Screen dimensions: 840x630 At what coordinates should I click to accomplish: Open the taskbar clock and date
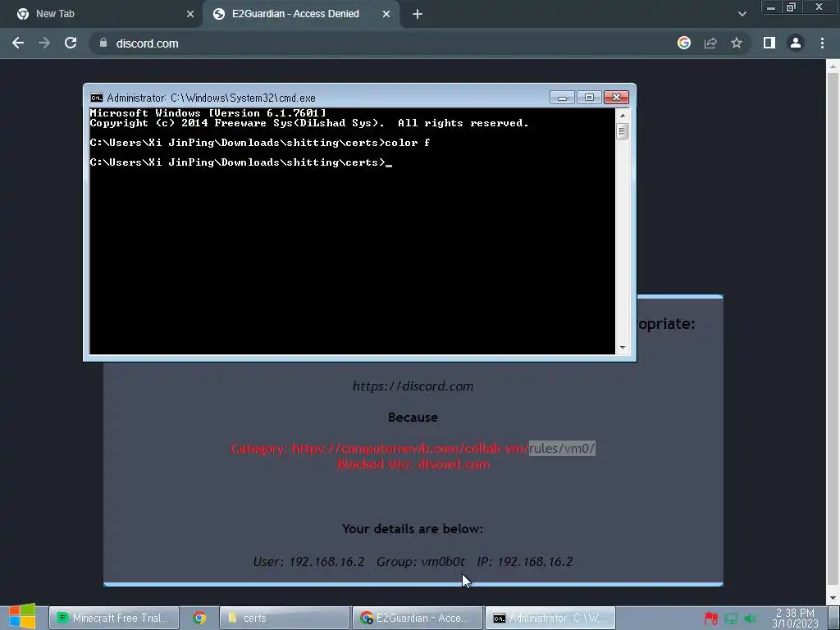(x=795, y=619)
